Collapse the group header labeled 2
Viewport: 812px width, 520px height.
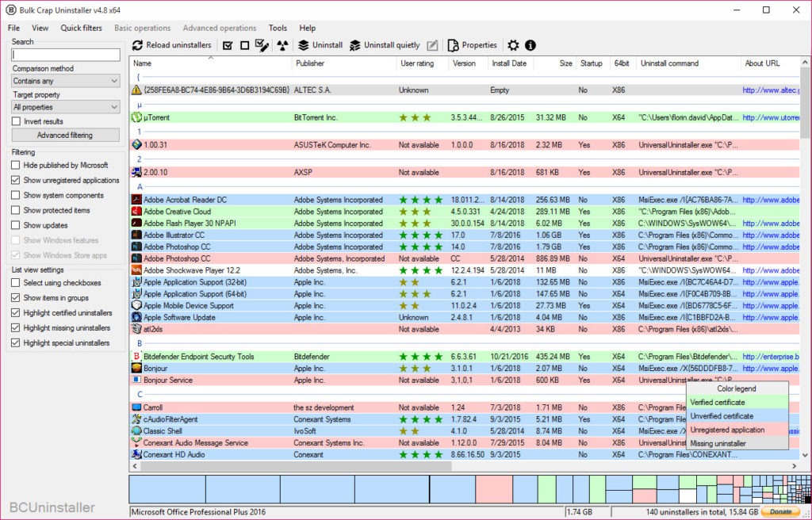[x=140, y=159]
